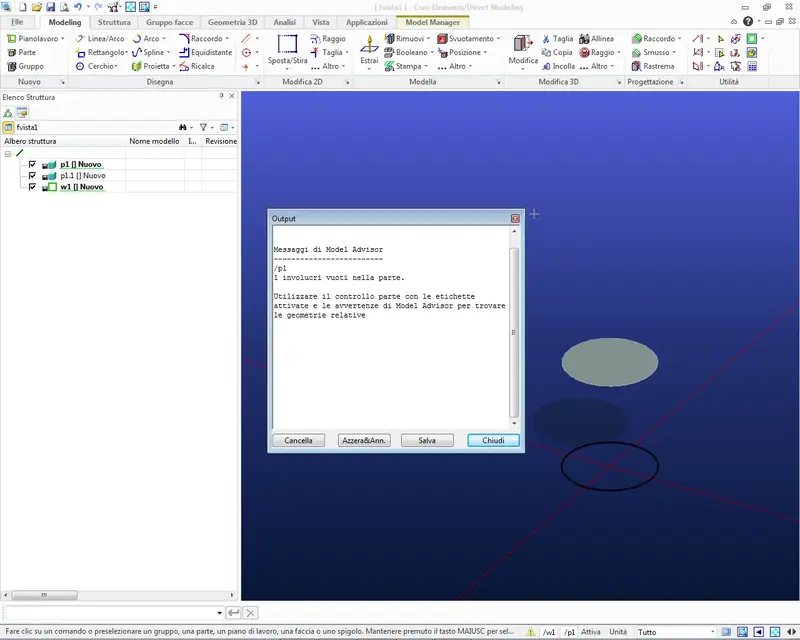This screenshot has width=800, height=640.
Task: Open the filter dropdown in structure panel
Action: (x=212, y=127)
